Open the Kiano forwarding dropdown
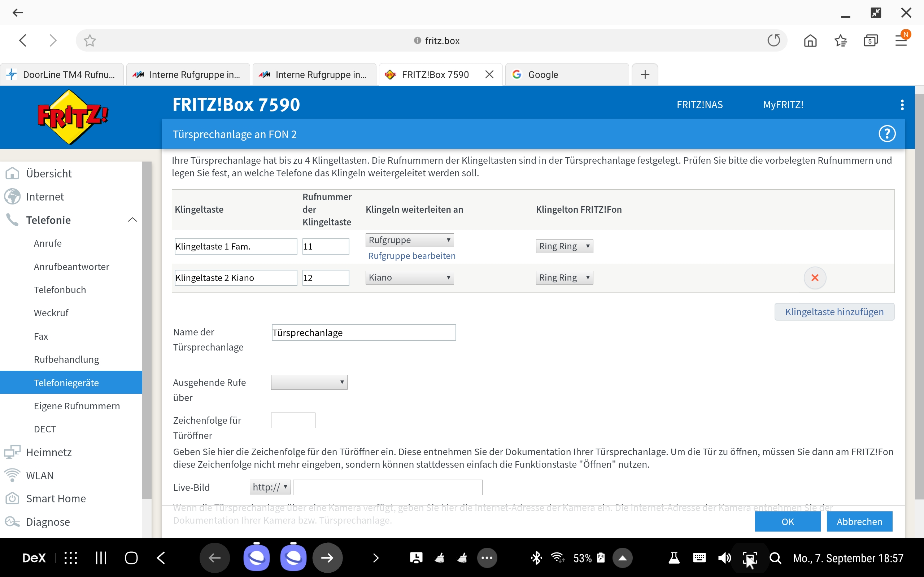The width and height of the screenshot is (924, 577). pyautogui.click(x=409, y=278)
